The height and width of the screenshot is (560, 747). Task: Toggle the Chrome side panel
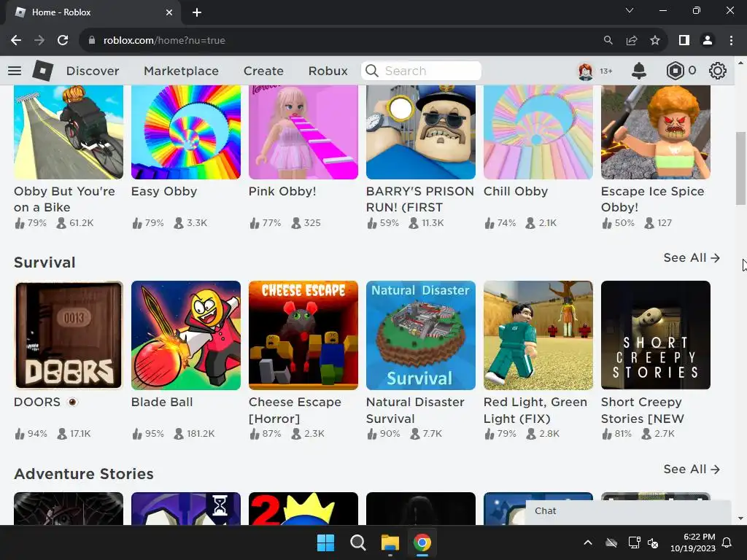pyautogui.click(x=684, y=41)
